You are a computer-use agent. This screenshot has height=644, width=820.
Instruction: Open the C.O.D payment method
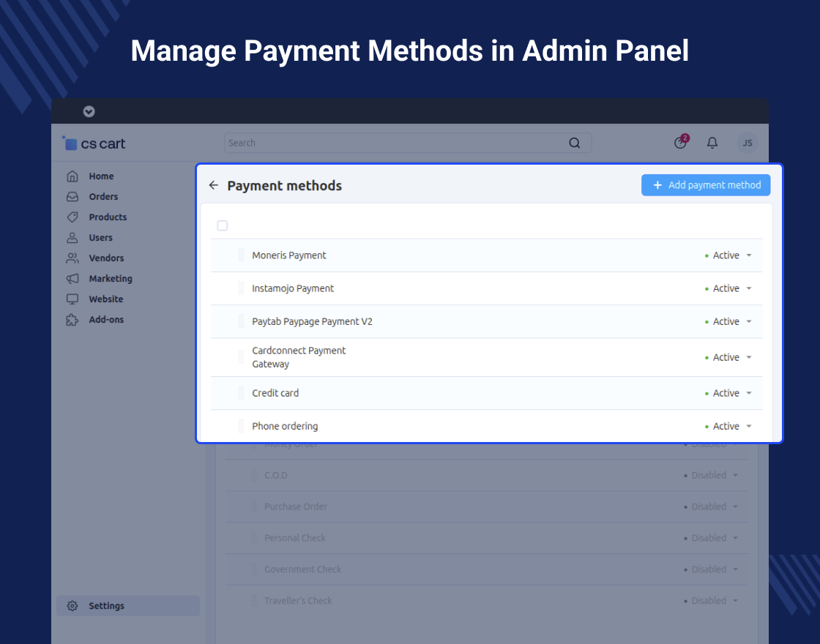(x=275, y=475)
